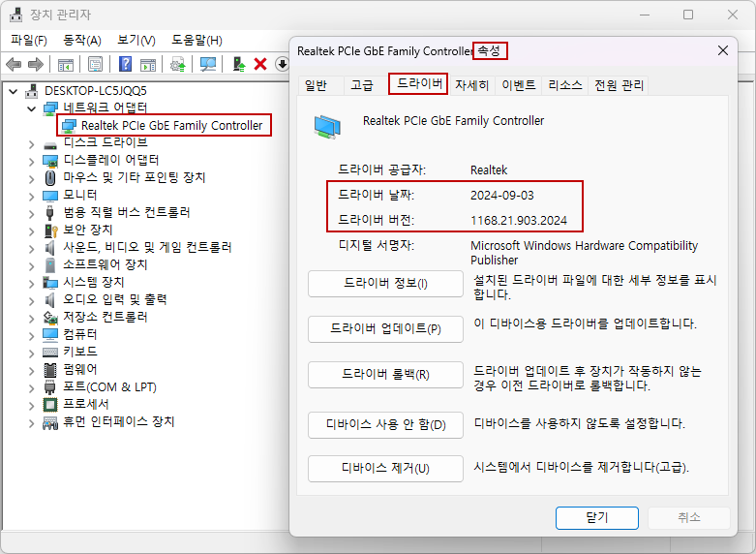The height and width of the screenshot is (554, 756).
Task: Click the 드라이버 정보(I) button
Action: click(x=385, y=283)
